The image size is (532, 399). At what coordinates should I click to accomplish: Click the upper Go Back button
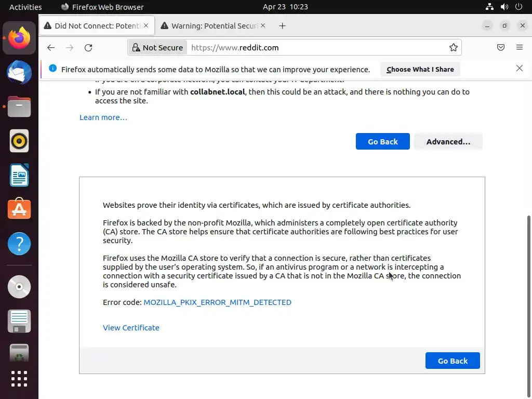pos(383,141)
